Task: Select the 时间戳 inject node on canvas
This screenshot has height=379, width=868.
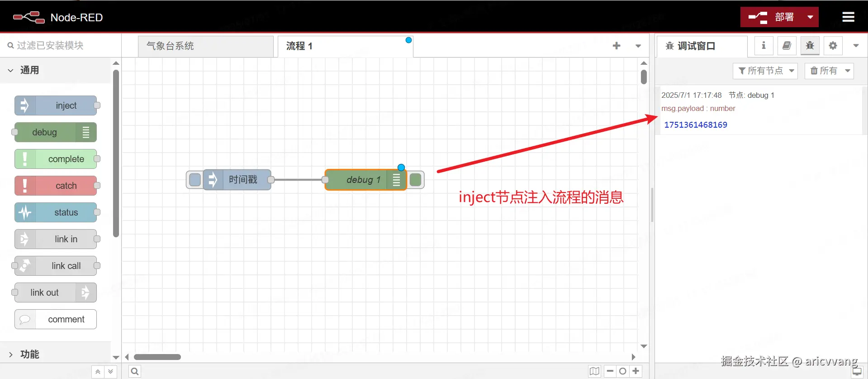Action: coord(237,180)
